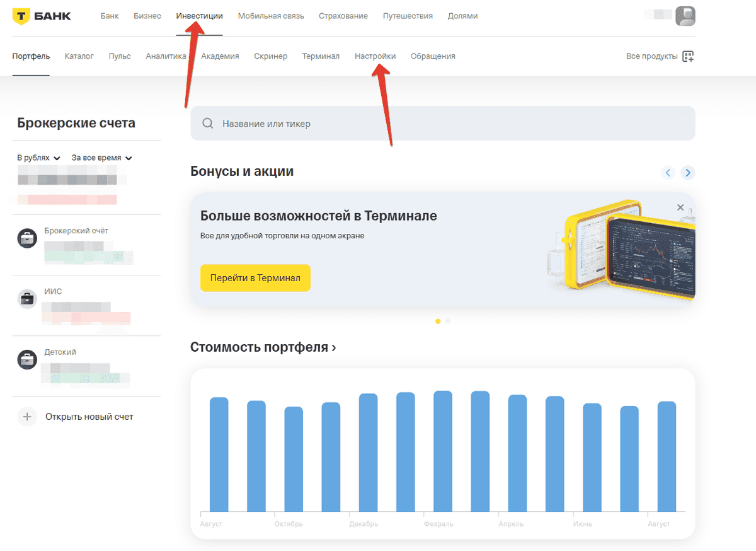Click the Июнь bar in chart
756x551 pixels.
pos(592,458)
